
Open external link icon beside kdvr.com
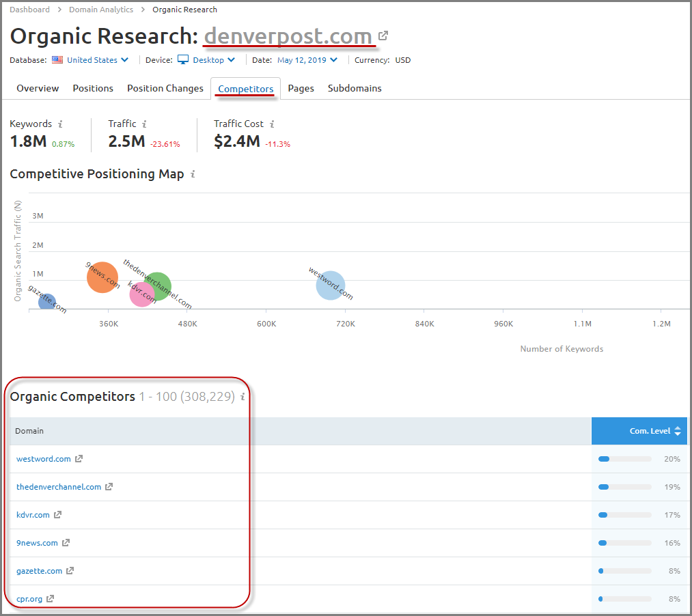coord(57,514)
